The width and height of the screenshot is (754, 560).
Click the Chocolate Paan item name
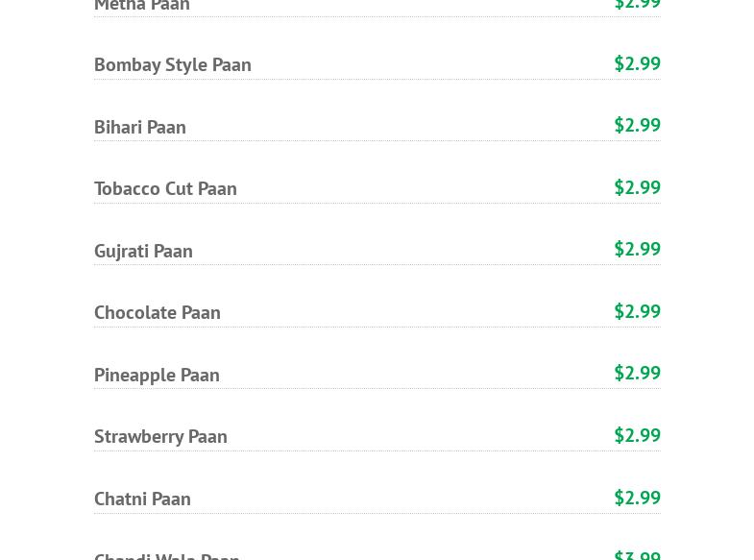pyautogui.click(x=157, y=312)
